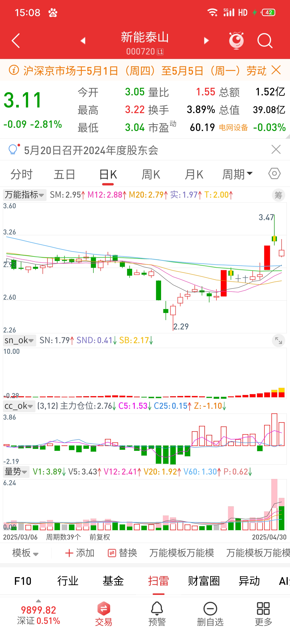Open the search magnifier icon
Screen dimensions: 290x644
[265, 40]
